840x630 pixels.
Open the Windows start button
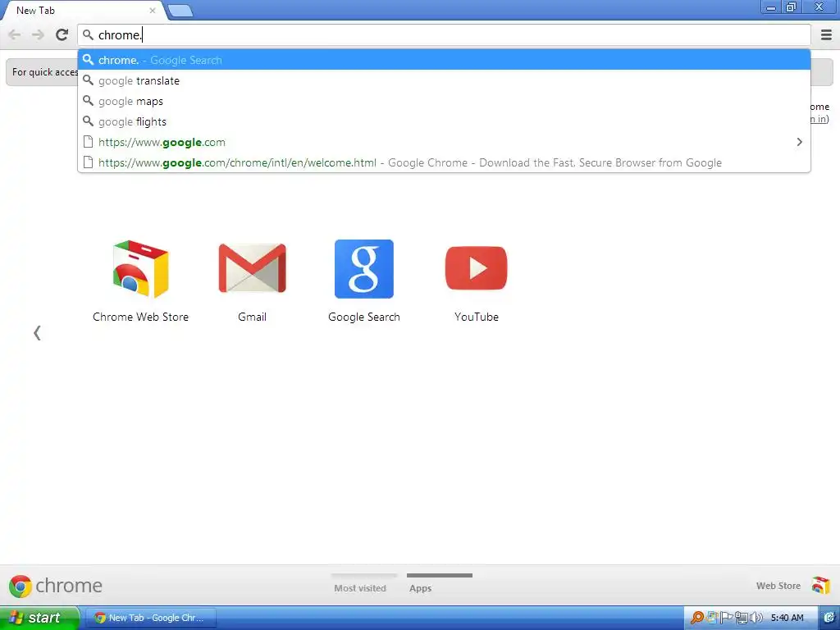39,618
